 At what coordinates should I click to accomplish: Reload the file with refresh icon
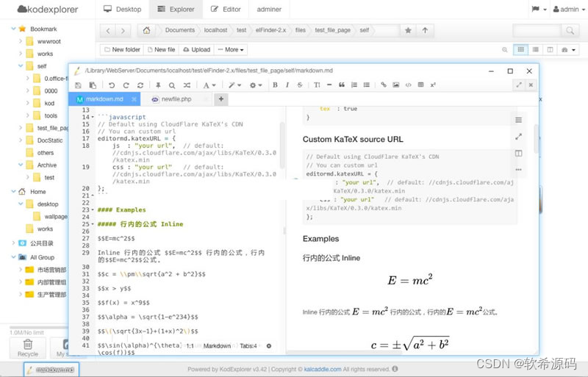tap(140, 85)
